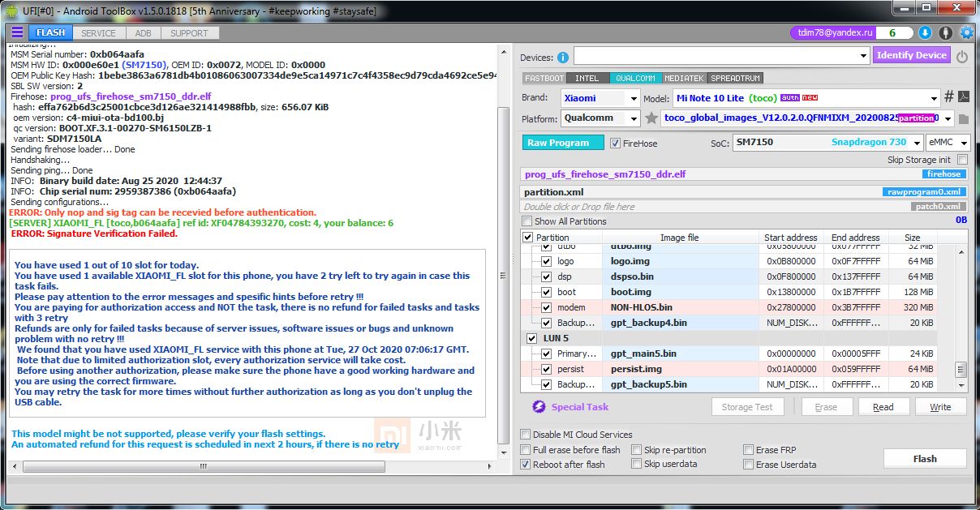Click the Devices info icon
This screenshot has height=510, width=980.
(563, 58)
